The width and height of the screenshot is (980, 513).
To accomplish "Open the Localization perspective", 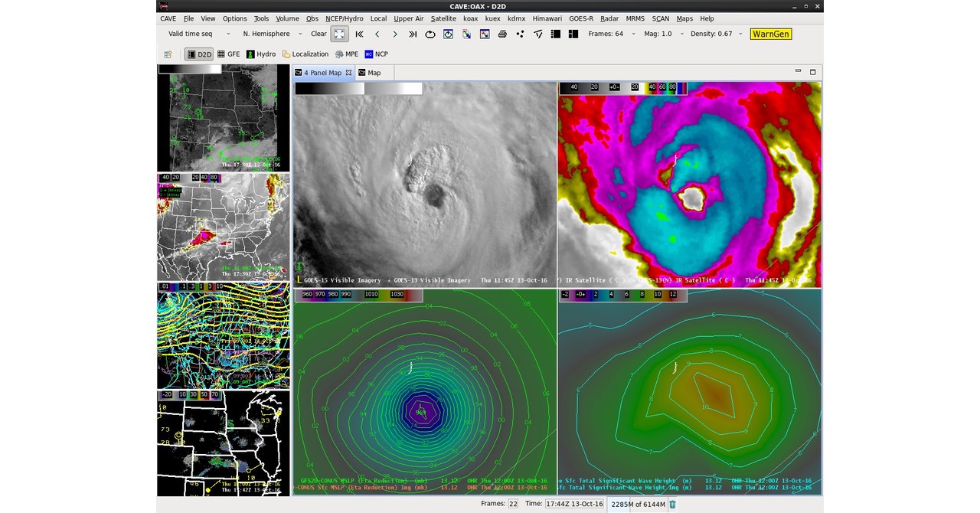I will tap(305, 54).
